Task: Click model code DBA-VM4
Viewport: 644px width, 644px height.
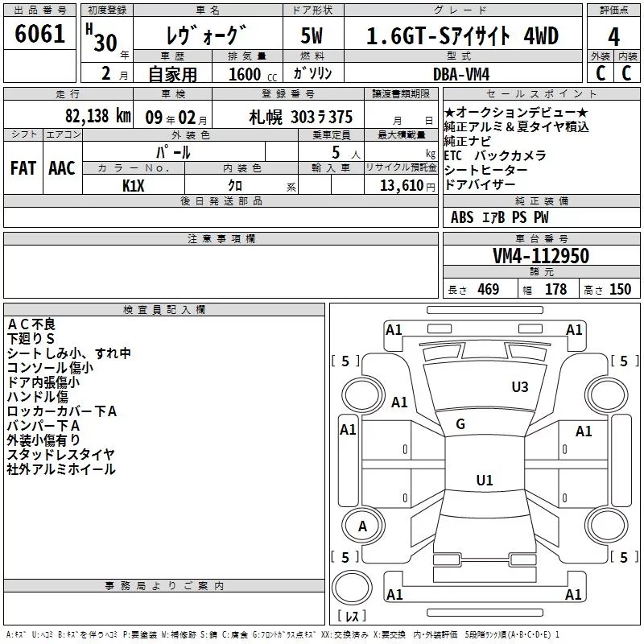Action: pos(461,74)
